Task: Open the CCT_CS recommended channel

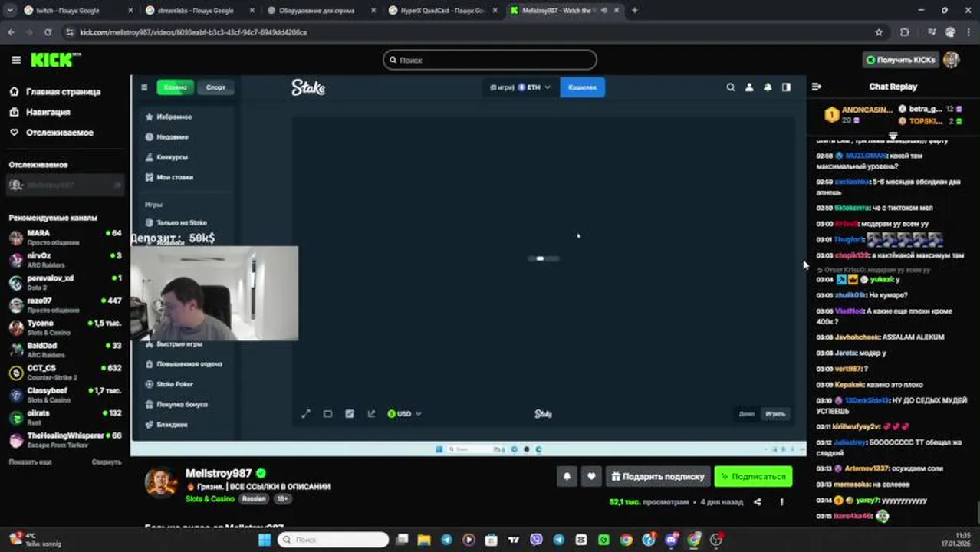Action: click(x=65, y=372)
